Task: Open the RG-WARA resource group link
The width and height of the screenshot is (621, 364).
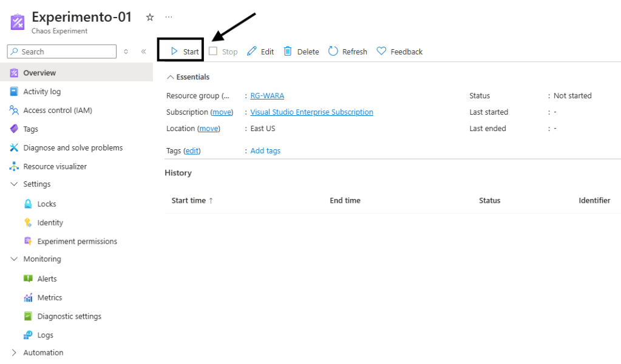Action: [267, 96]
